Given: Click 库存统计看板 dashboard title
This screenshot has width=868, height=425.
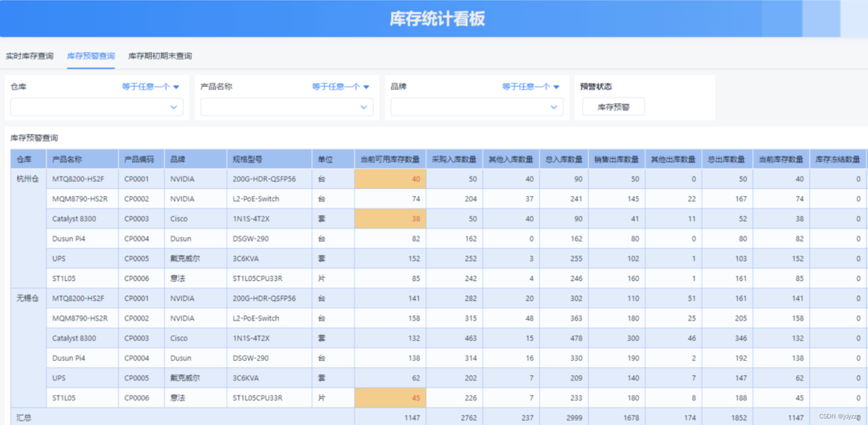Looking at the screenshot, I should pos(437,19).
